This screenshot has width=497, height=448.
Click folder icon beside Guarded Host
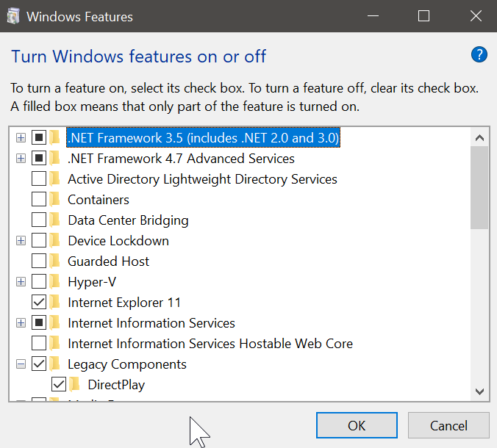tap(55, 261)
